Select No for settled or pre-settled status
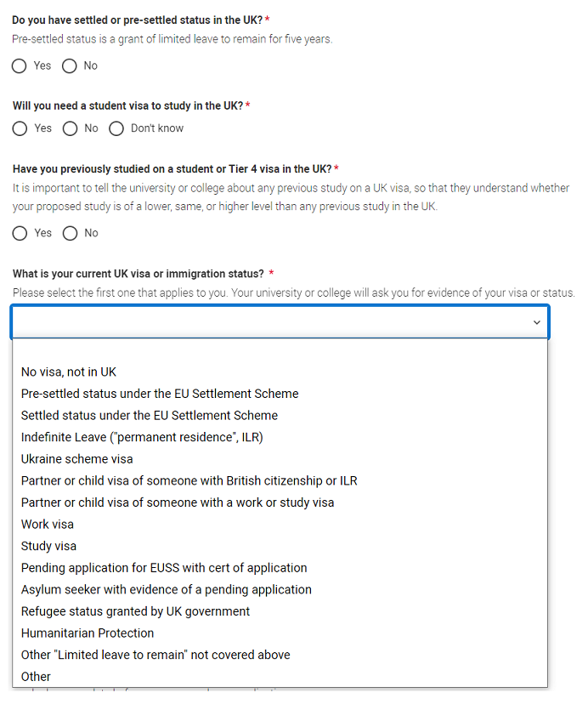This screenshot has height=704, width=588. click(70, 65)
